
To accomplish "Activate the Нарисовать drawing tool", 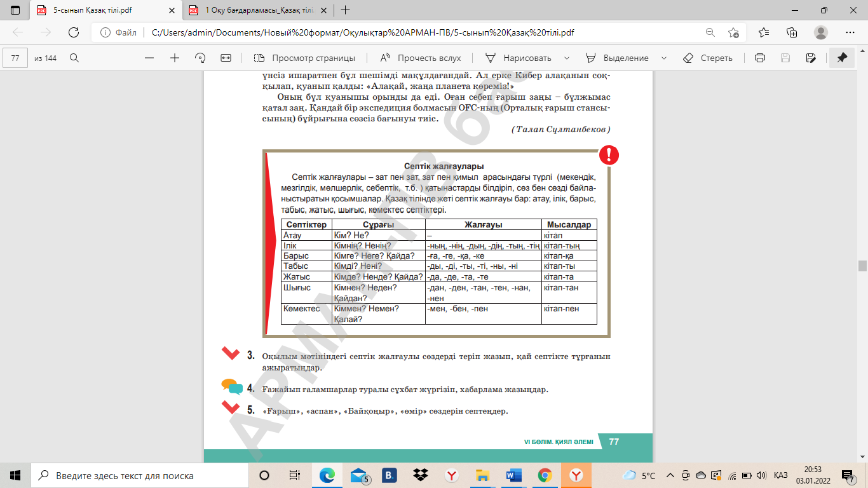I will click(518, 58).
